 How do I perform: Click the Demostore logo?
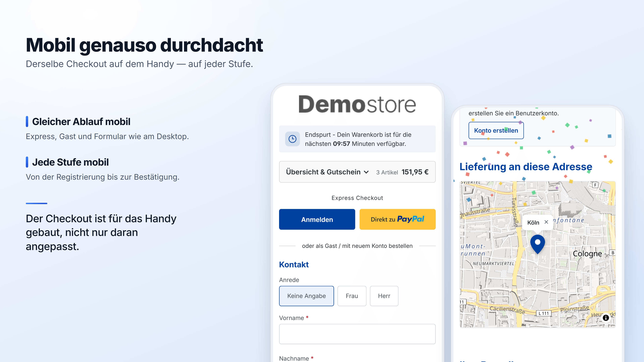[x=357, y=104]
